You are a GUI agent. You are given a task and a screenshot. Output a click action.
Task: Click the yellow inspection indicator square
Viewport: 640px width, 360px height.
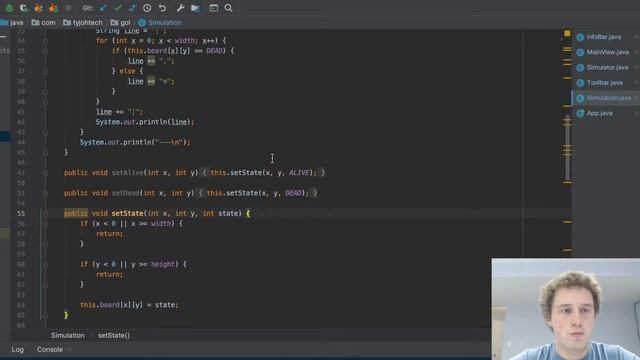click(x=567, y=33)
